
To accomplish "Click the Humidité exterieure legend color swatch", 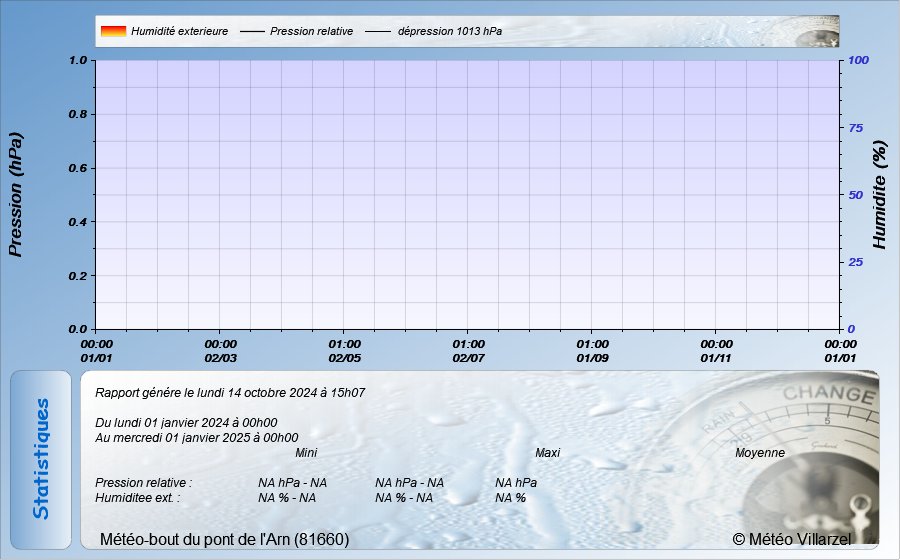I will (113, 31).
